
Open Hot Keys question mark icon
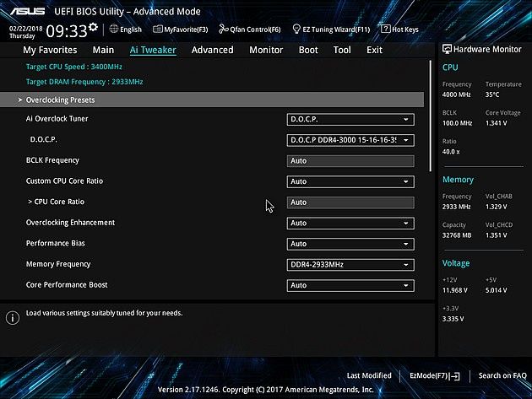pos(385,29)
